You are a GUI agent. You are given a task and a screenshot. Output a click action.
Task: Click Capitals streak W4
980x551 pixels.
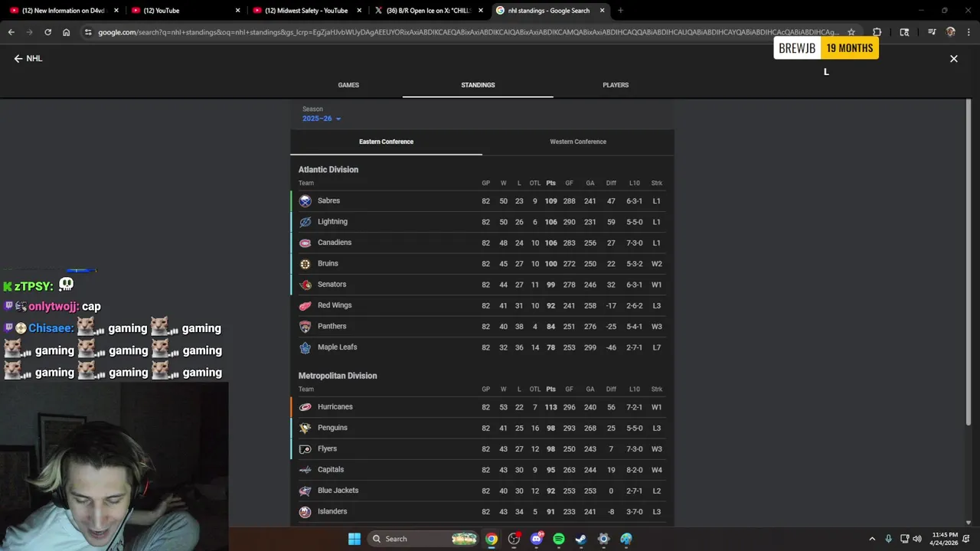(x=657, y=470)
